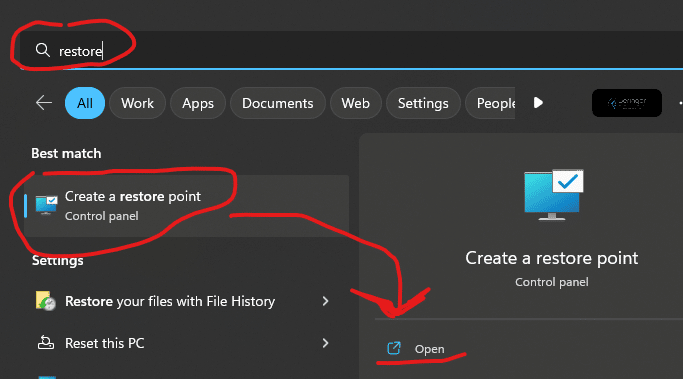Click the large restore point preview icon
The image size is (683, 379).
pos(554,195)
